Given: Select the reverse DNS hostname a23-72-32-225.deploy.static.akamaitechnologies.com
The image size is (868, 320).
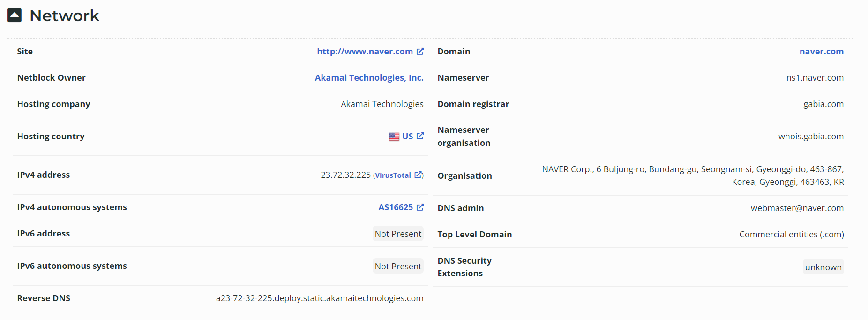Looking at the screenshot, I should click(320, 298).
